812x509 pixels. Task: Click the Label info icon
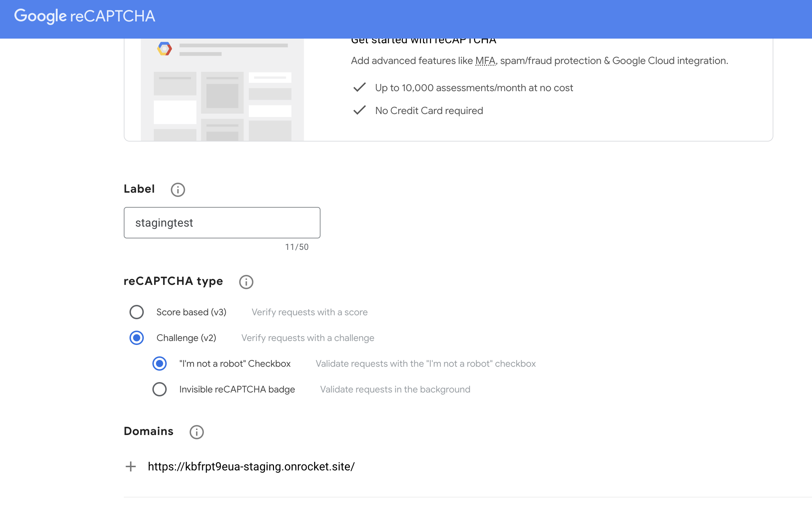coord(178,190)
